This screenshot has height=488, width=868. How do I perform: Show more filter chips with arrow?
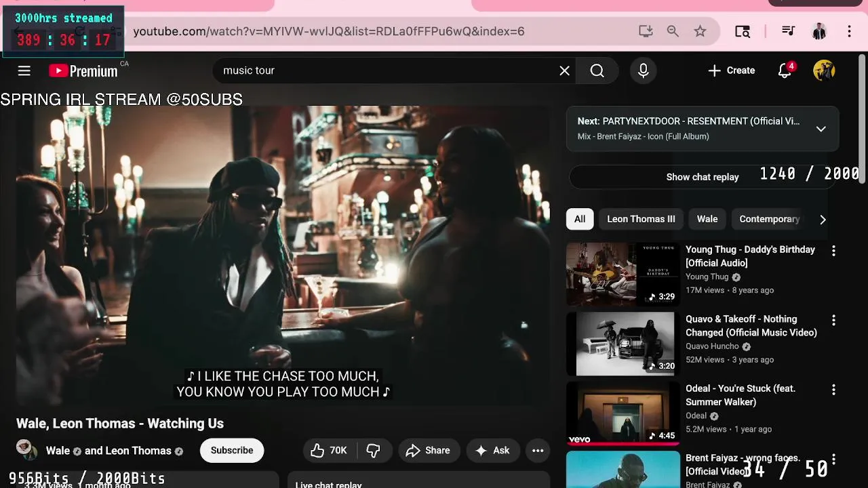tap(823, 219)
